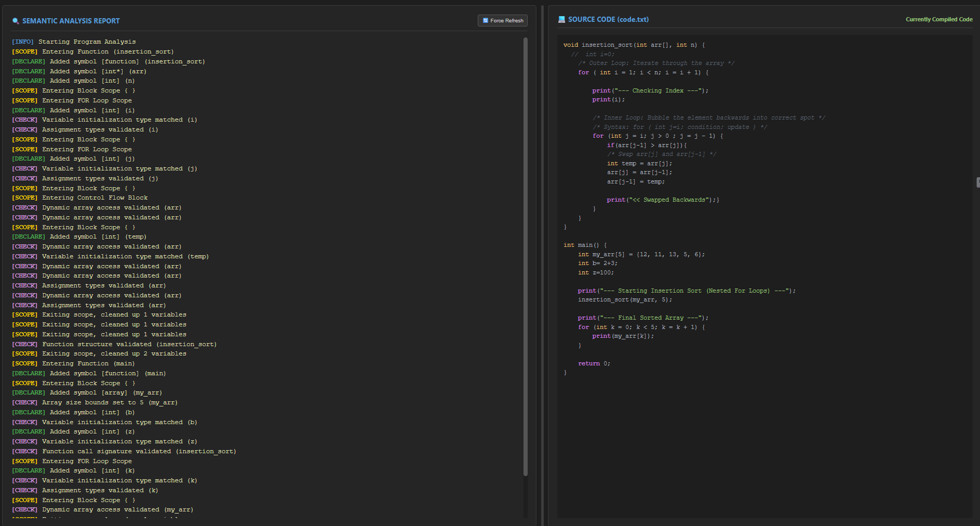
Task: Click the Force Refresh button
Action: (502, 20)
